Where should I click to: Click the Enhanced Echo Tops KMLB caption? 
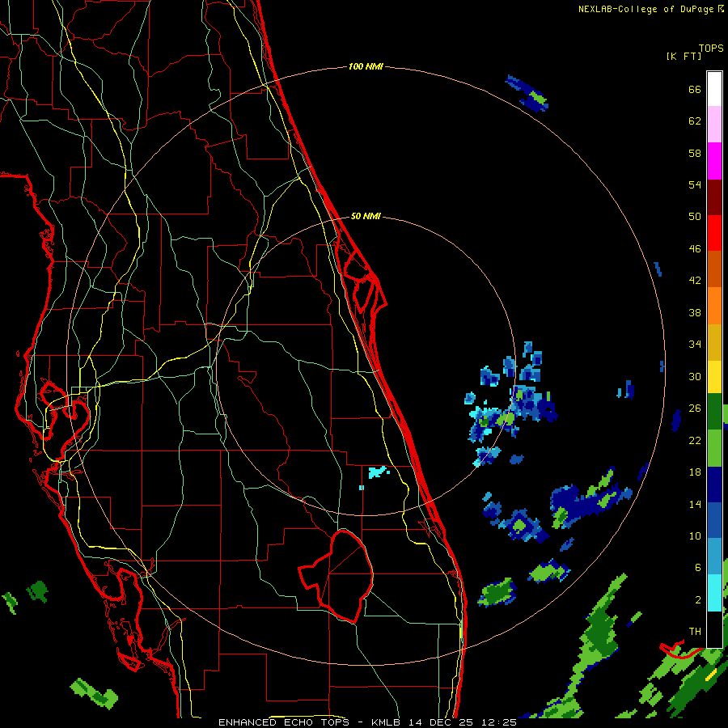pos(367,722)
